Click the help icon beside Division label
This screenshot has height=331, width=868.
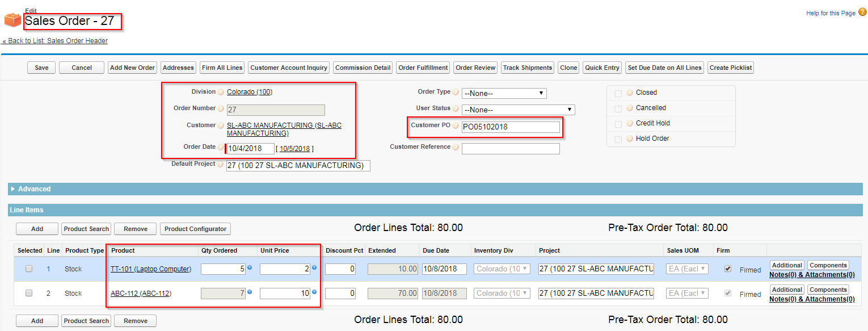pyautogui.click(x=221, y=92)
